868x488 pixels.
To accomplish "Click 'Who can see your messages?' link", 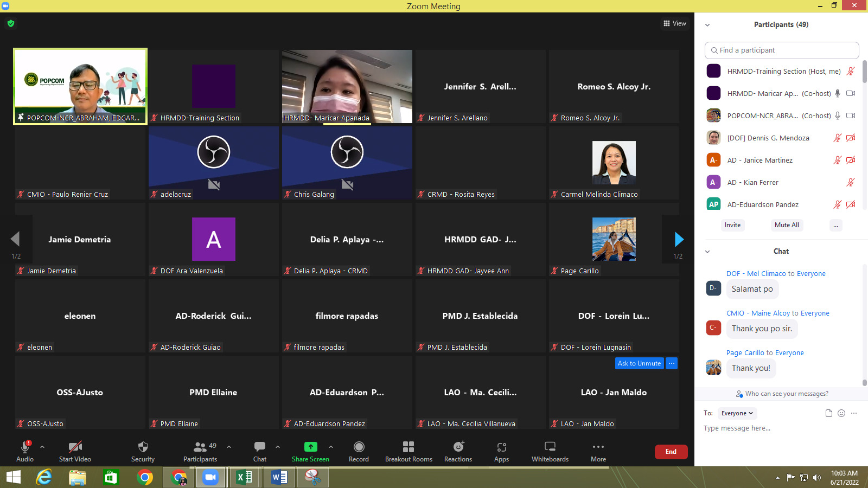I will pos(787,394).
